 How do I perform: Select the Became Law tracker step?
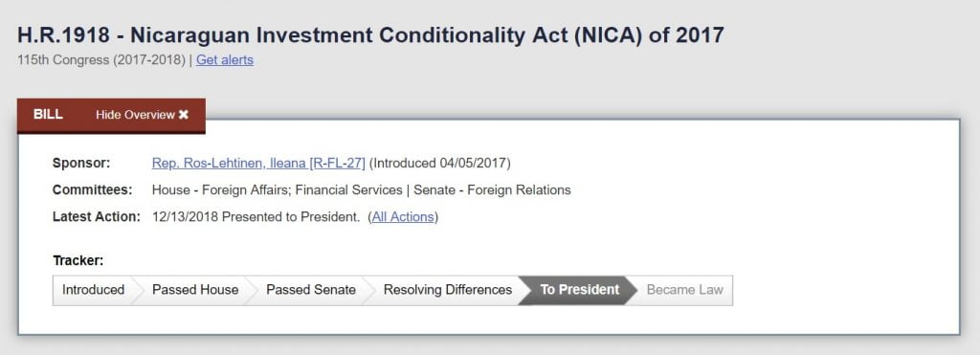(x=684, y=290)
